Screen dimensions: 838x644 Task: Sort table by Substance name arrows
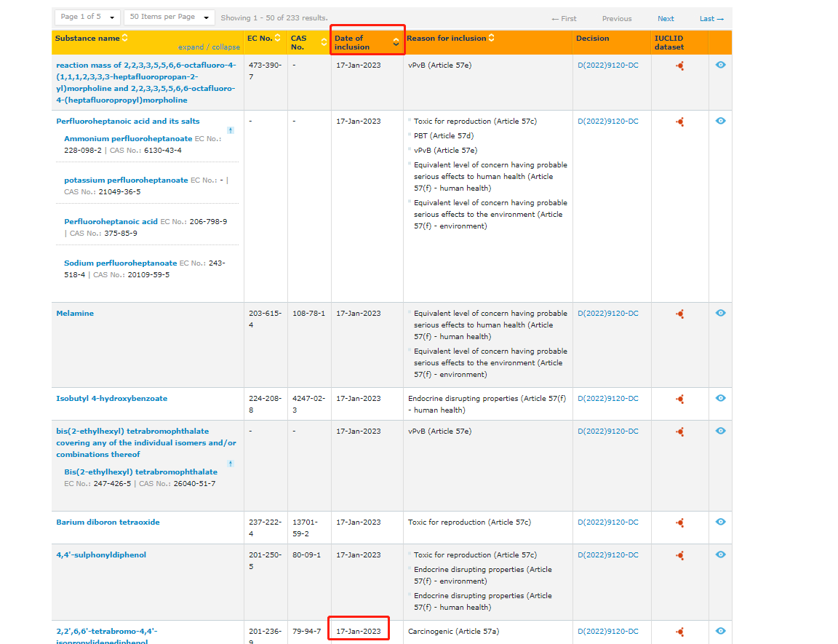[124, 38]
